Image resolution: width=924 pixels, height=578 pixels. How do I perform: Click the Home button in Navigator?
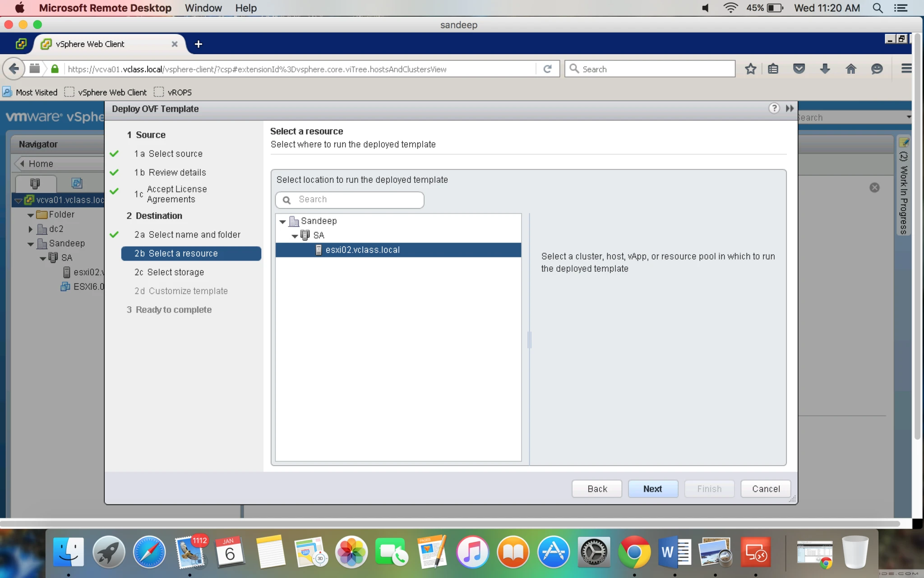pos(60,163)
